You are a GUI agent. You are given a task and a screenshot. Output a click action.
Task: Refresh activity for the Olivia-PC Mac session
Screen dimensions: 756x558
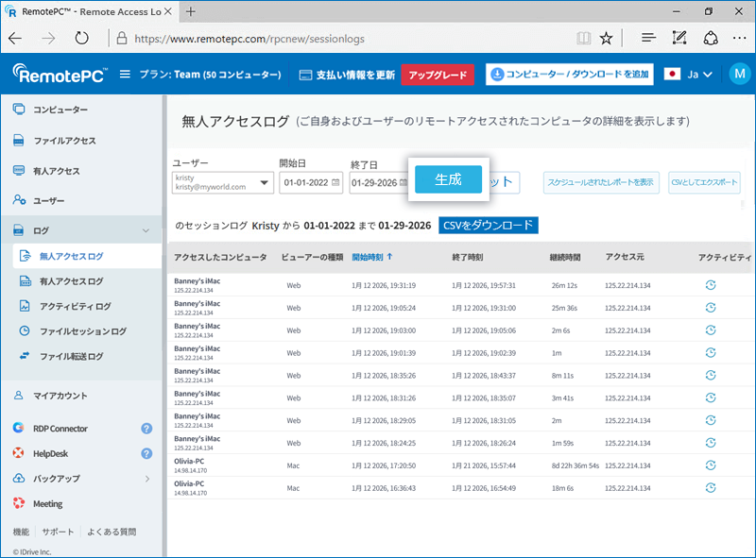pos(711,465)
